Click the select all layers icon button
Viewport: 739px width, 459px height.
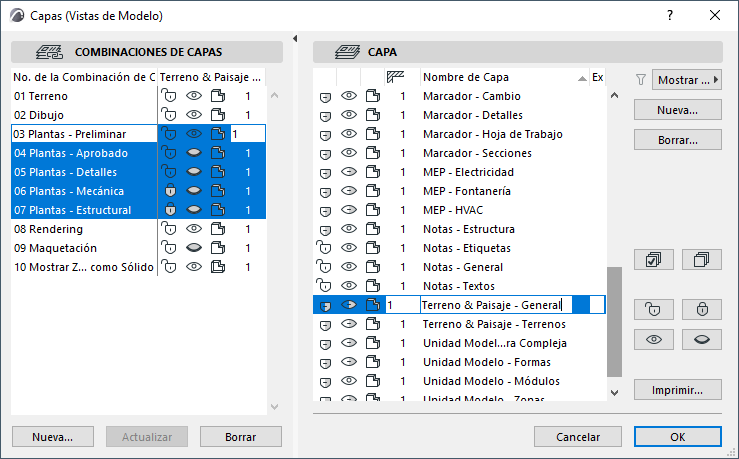pos(654,260)
